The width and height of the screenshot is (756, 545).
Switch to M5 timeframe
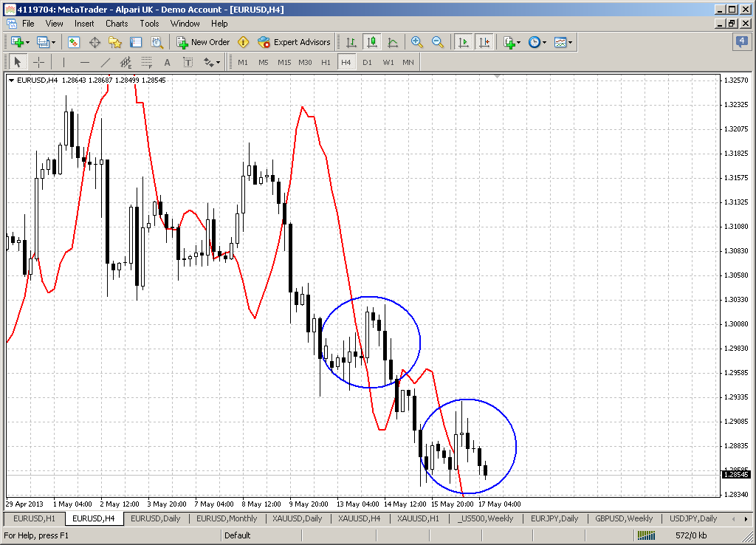tap(264, 62)
